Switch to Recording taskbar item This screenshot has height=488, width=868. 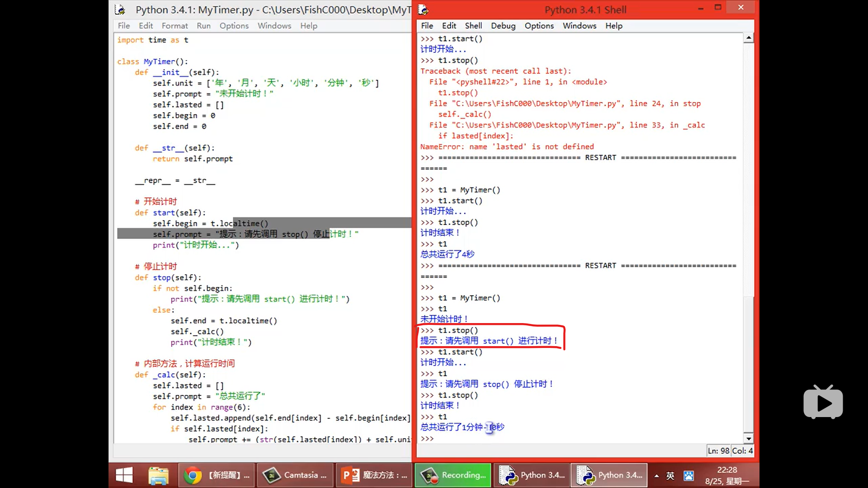[x=453, y=475]
